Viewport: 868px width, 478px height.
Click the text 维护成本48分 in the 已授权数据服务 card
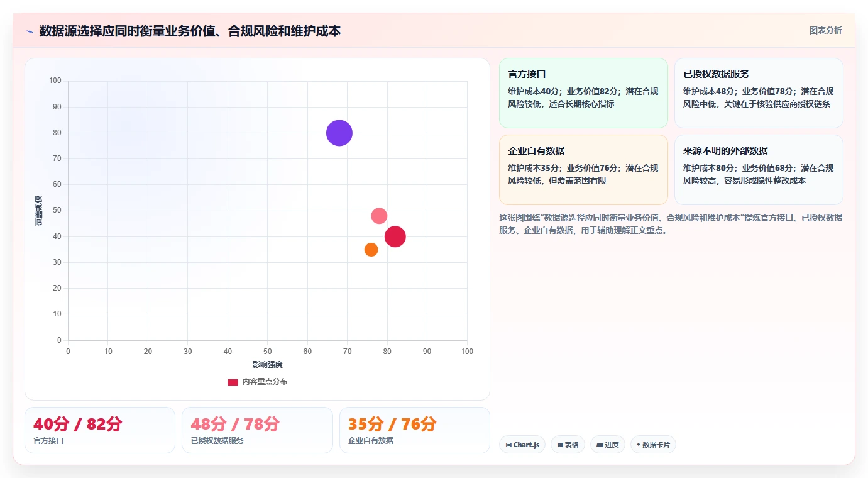(708, 91)
